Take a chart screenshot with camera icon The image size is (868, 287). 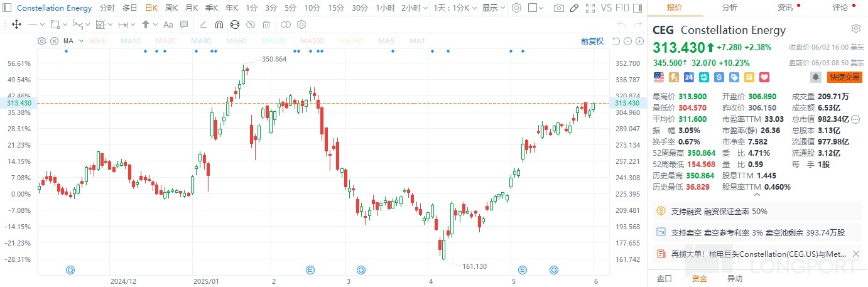pyautogui.click(x=559, y=8)
